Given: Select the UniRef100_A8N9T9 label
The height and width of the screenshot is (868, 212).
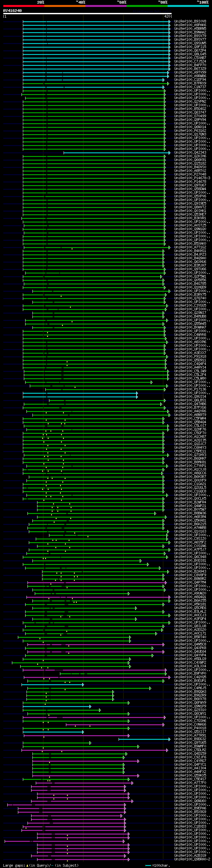Looking at the screenshot, I should 190,415.
